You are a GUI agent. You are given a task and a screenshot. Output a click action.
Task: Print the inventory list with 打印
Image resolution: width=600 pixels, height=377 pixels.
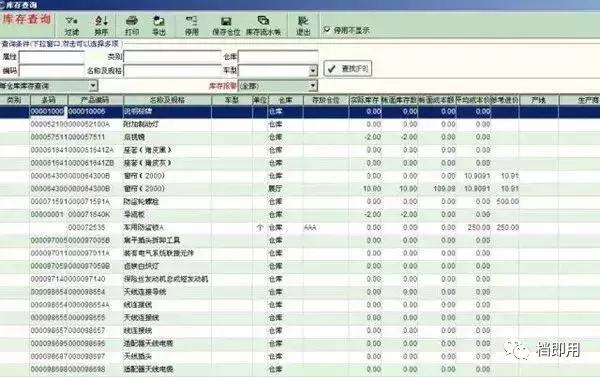pyautogui.click(x=132, y=26)
